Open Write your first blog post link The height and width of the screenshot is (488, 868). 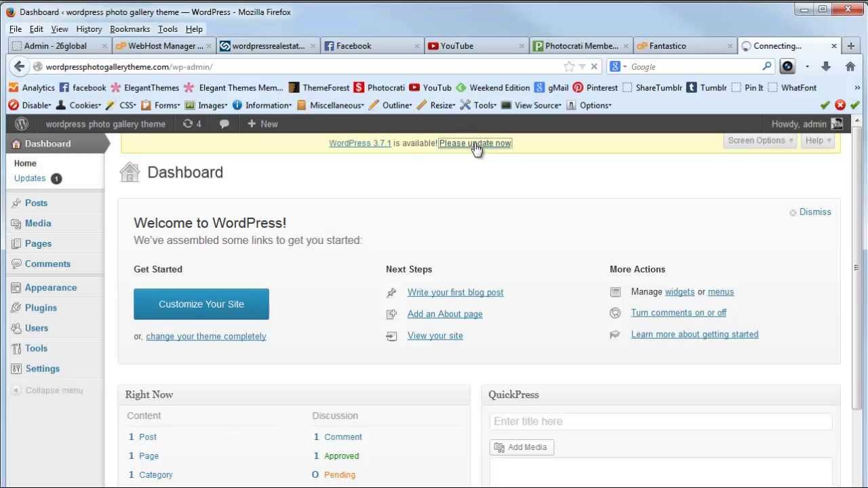pos(456,292)
